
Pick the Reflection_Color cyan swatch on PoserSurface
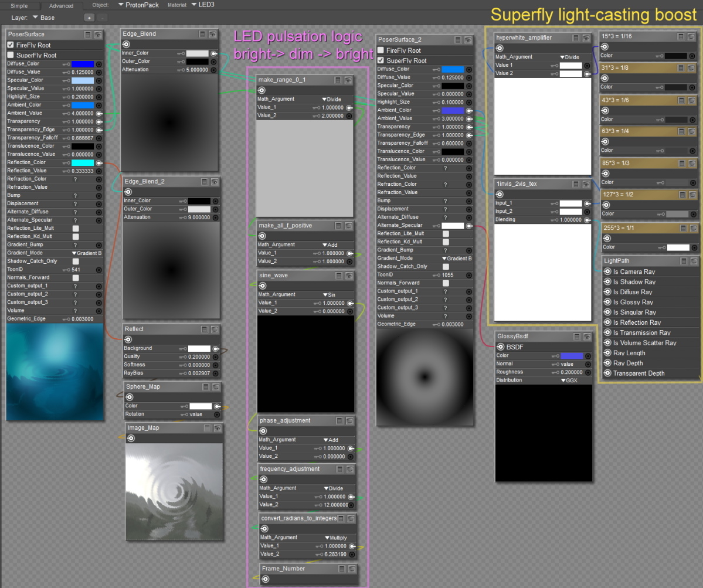[83, 163]
